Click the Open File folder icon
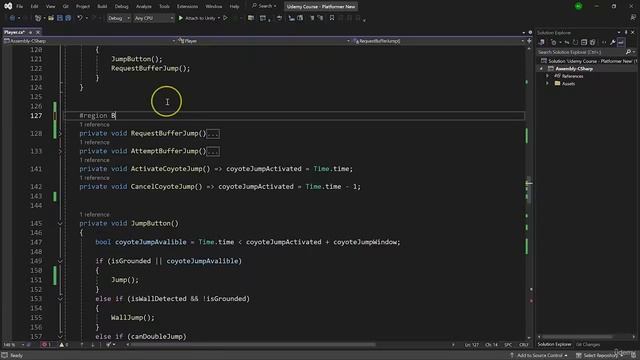Screen dimensions: 640x360 point(51,18)
